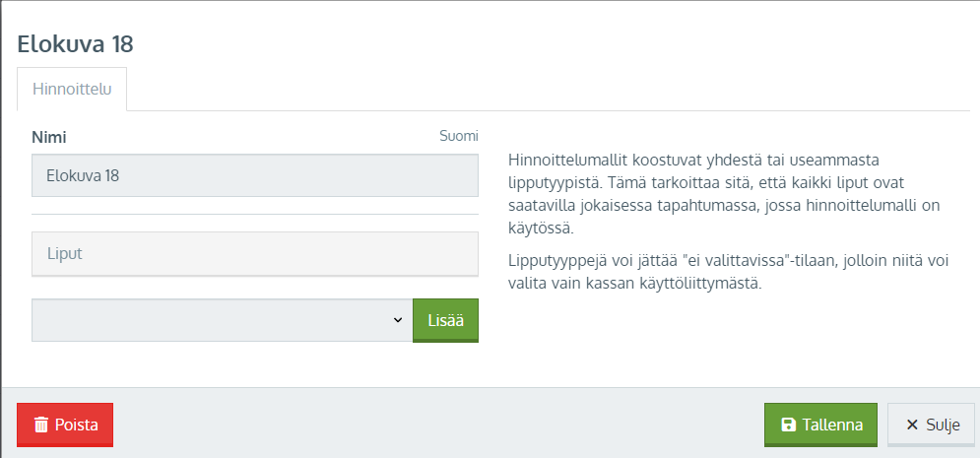Image resolution: width=980 pixels, height=458 pixels.
Task: Click the Tallenna text on the green button
Action: coord(832,425)
